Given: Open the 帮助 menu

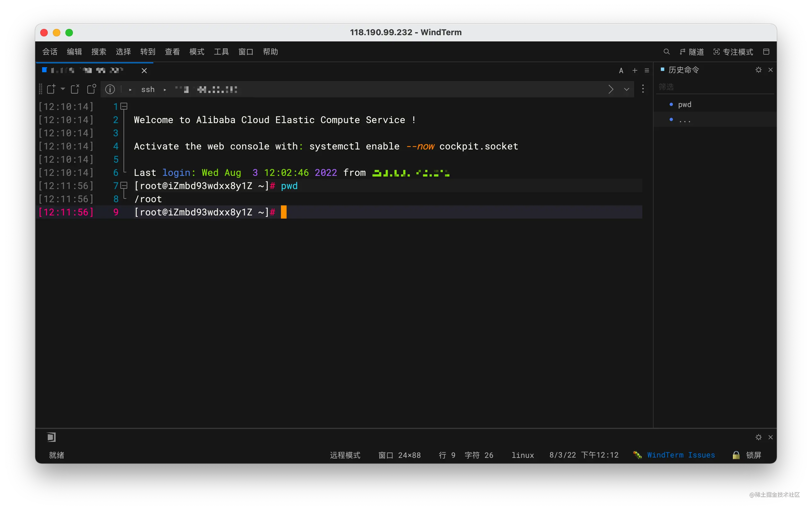Looking at the screenshot, I should click(x=271, y=52).
